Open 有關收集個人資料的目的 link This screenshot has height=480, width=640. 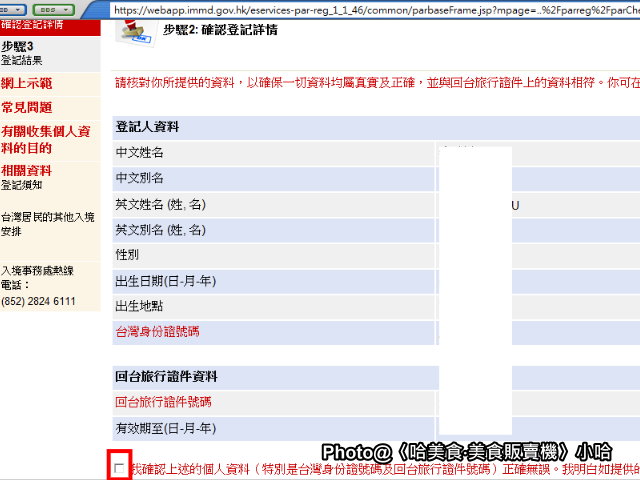45,140
